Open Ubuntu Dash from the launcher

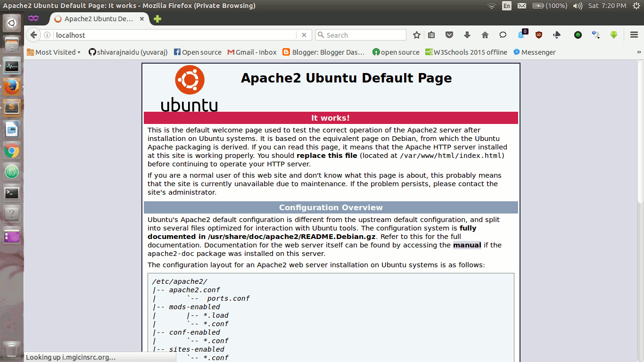[x=12, y=22]
